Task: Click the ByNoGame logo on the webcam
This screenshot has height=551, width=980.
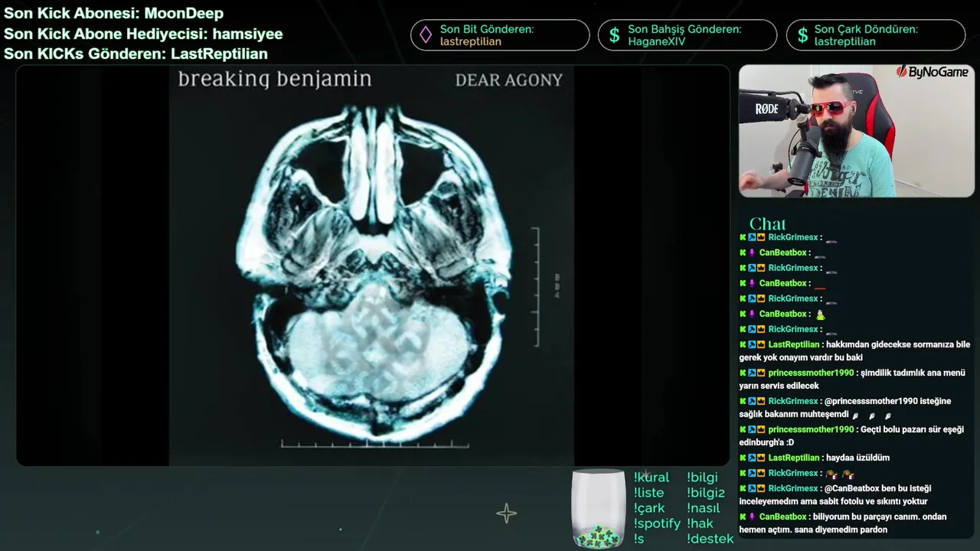Action: (x=933, y=72)
